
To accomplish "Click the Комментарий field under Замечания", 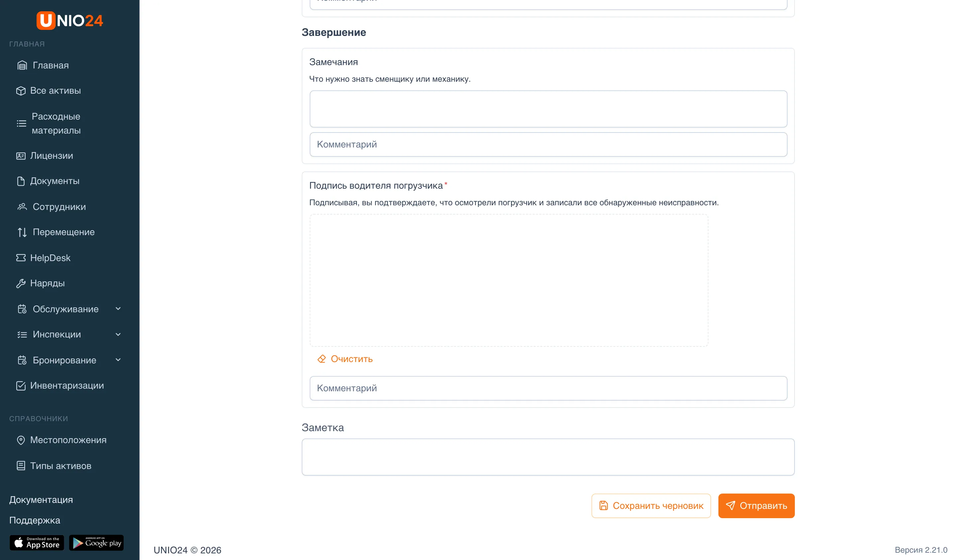I will coord(548,144).
